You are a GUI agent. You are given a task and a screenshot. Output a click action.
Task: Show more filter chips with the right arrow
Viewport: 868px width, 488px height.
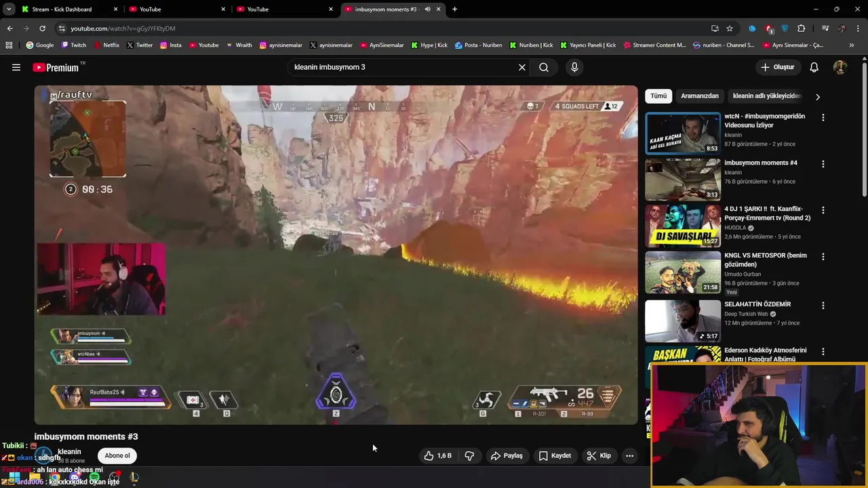818,96
